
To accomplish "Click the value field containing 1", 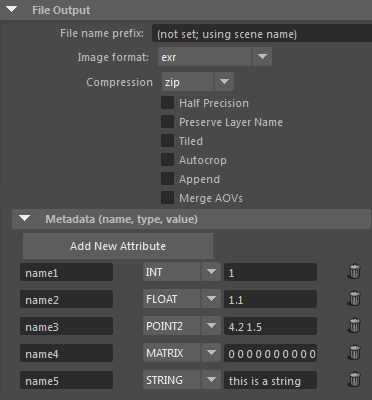I will pos(270,272).
